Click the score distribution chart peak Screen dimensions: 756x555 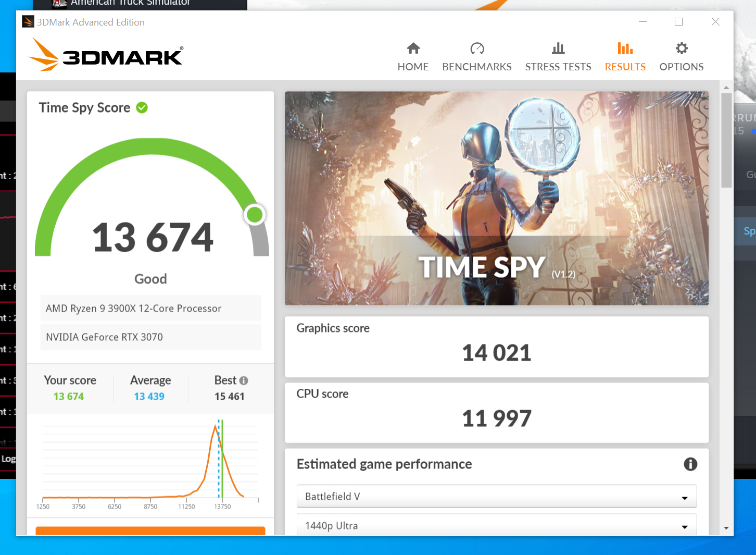point(215,427)
